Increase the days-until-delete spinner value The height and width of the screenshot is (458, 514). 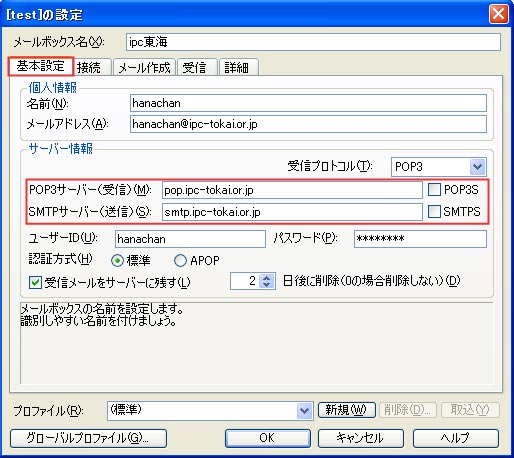(266, 277)
